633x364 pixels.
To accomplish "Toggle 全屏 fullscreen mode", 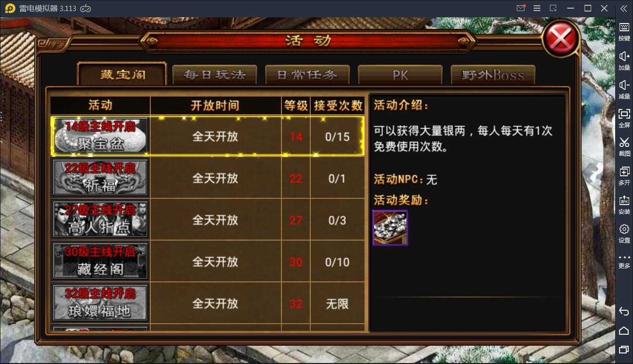I will 624,118.
